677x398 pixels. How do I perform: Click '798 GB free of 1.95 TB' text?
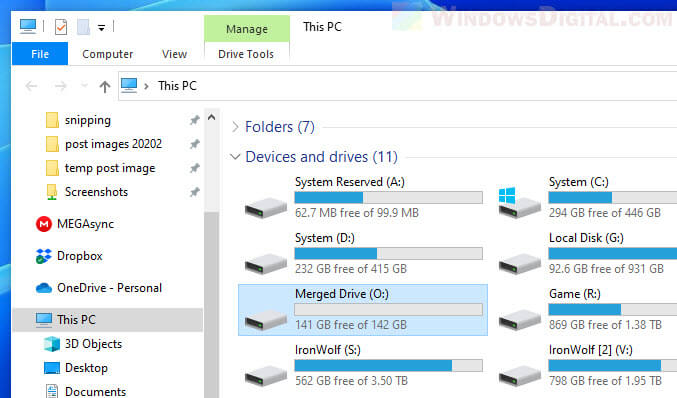(605, 381)
